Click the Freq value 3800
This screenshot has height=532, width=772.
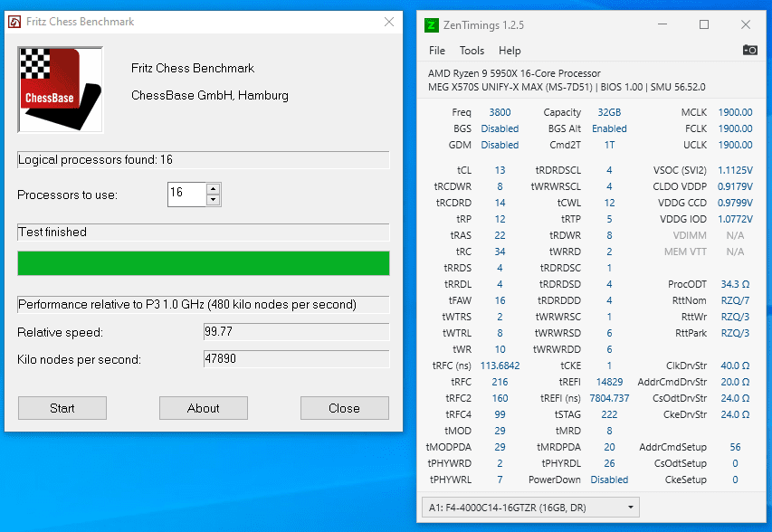(x=500, y=112)
